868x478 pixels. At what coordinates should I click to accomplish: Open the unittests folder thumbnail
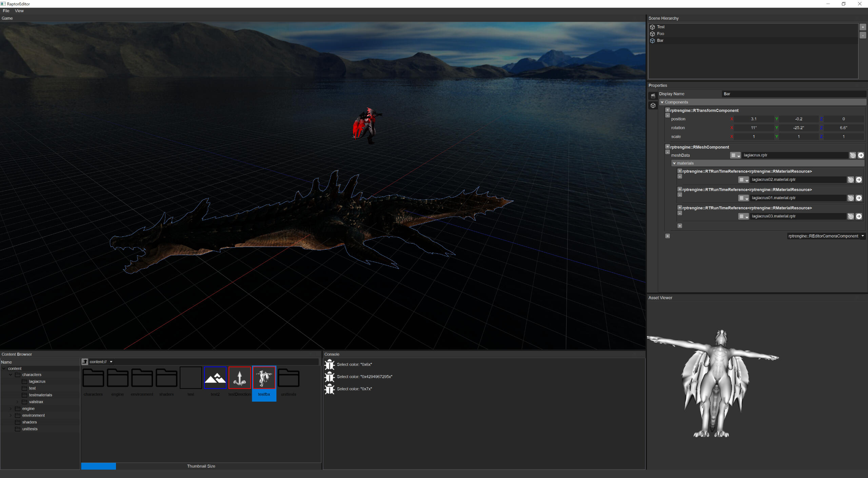pos(289,382)
